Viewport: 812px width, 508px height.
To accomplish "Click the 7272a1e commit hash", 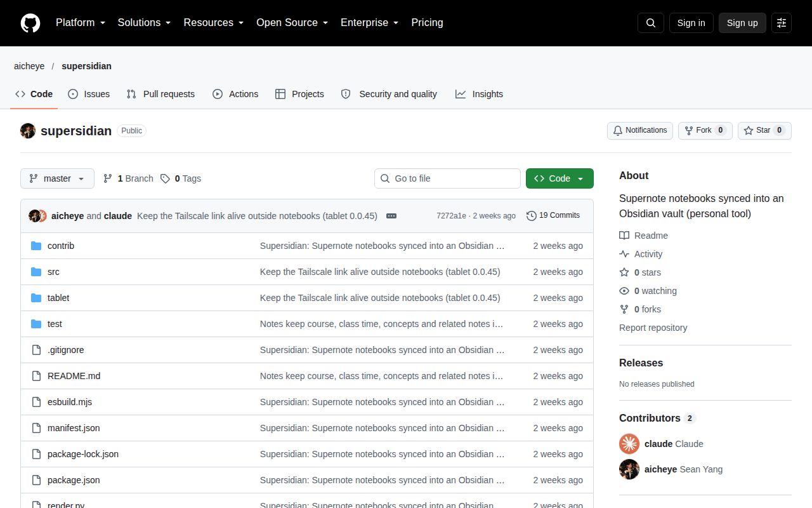I will point(451,216).
